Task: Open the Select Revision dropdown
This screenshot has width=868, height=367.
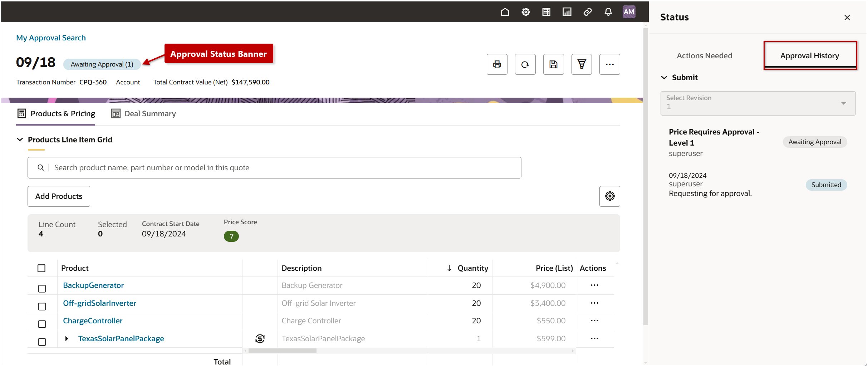Action: coord(757,103)
